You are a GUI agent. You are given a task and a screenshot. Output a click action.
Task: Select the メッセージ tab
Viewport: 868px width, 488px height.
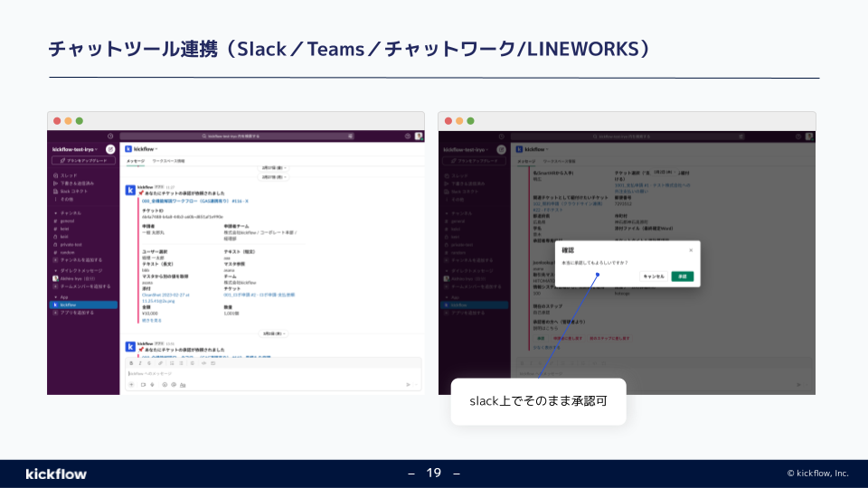(x=135, y=161)
